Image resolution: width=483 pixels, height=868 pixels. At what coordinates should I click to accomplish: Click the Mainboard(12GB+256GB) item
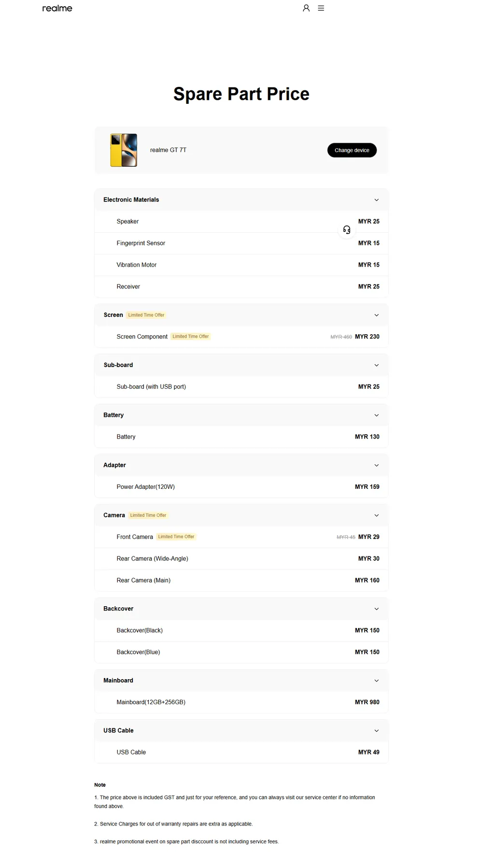point(151,702)
